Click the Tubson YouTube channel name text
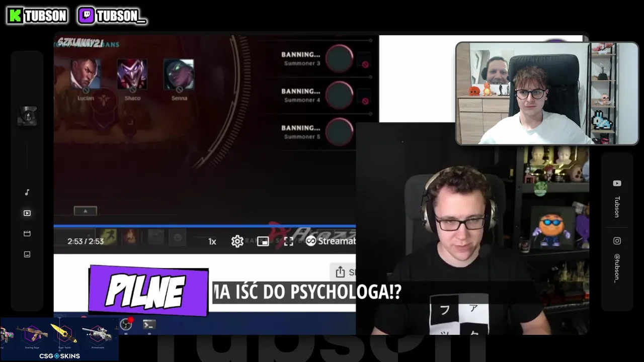Image resolution: width=644 pixels, height=362 pixels. 617,207
